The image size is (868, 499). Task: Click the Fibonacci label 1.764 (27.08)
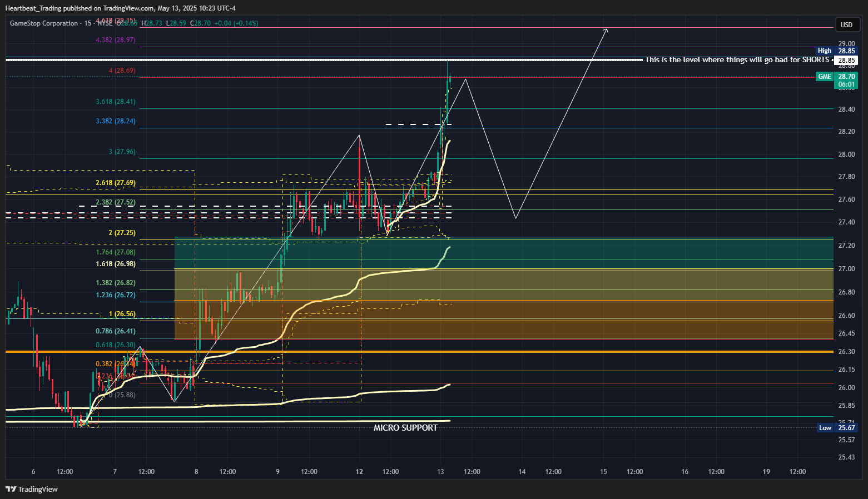click(116, 252)
